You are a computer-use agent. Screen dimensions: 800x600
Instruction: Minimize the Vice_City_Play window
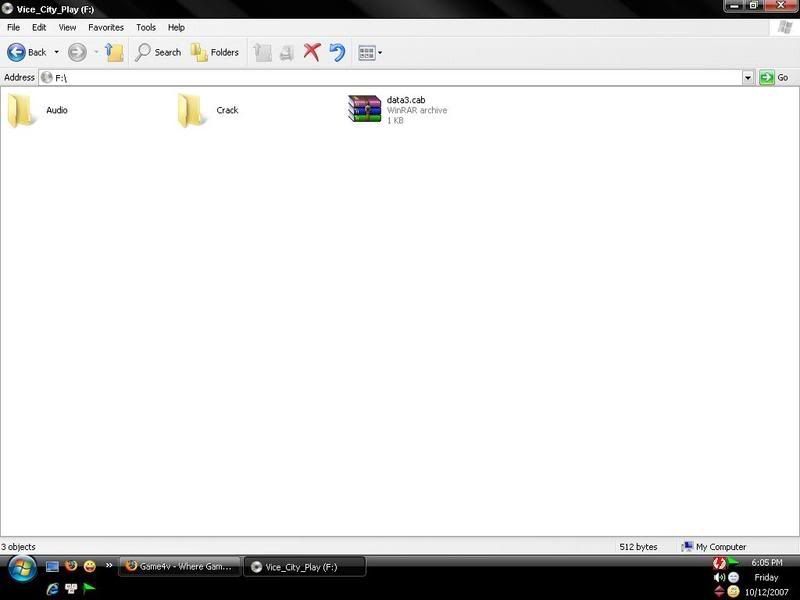[x=735, y=6]
